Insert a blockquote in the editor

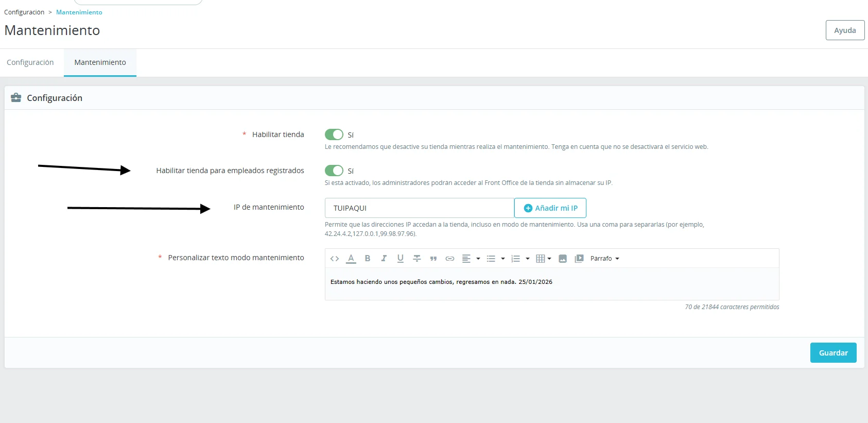tap(433, 259)
